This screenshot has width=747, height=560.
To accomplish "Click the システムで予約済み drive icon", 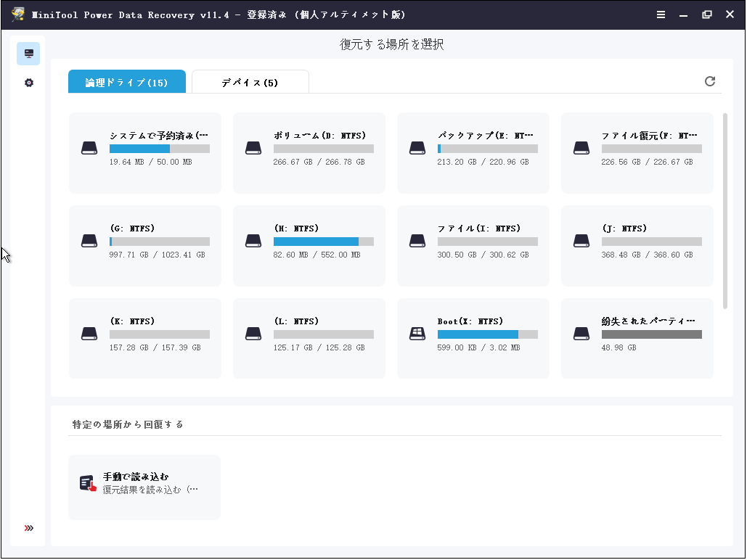I will 89,147.
